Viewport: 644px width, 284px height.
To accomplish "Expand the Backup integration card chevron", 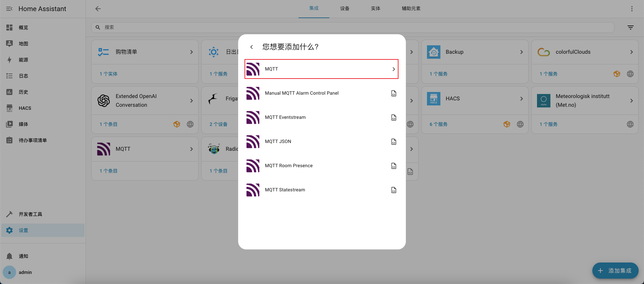I will [x=521, y=52].
